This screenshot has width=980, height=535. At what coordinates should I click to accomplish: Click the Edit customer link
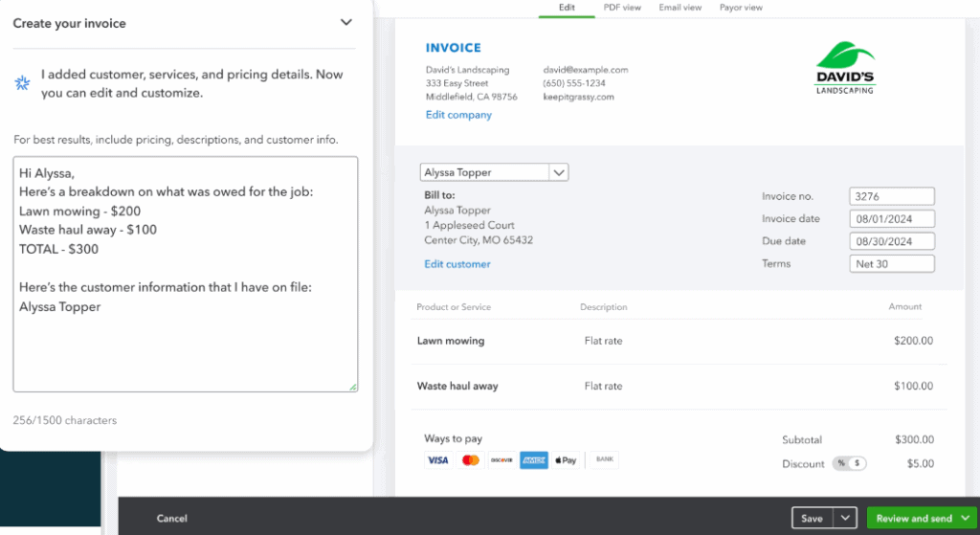[457, 264]
